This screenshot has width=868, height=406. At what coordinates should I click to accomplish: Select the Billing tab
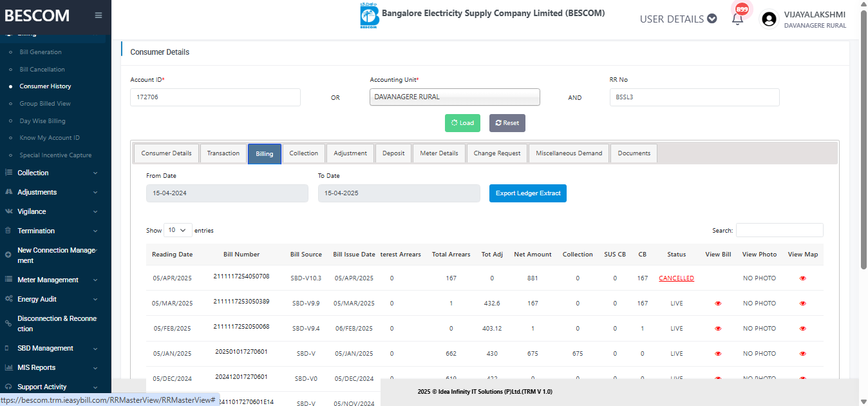tap(264, 153)
